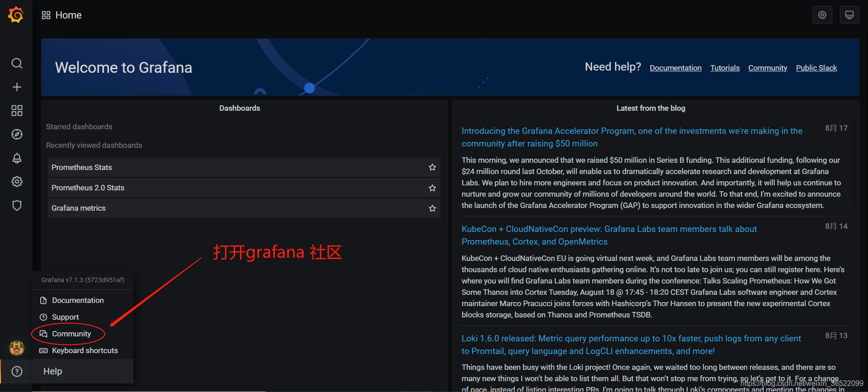The height and width of the screenshot is (392, 868).
Task: Click the Help menu header label
Action: (x=52, y=371)
